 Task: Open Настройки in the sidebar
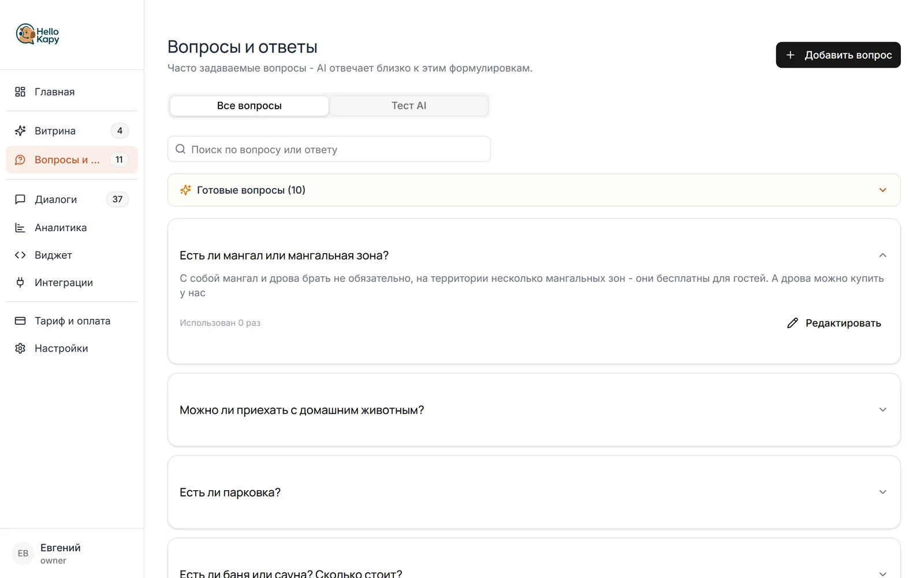(72, 349)
